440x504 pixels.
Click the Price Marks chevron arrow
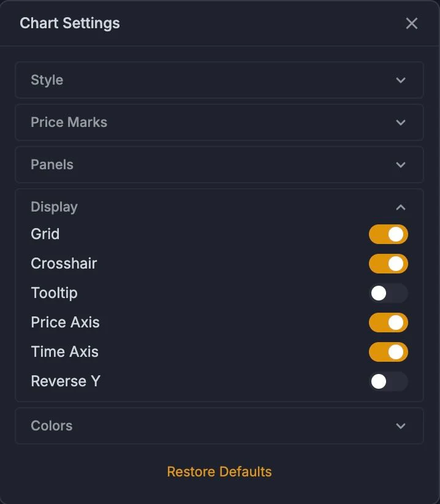[x=401, y=123]
